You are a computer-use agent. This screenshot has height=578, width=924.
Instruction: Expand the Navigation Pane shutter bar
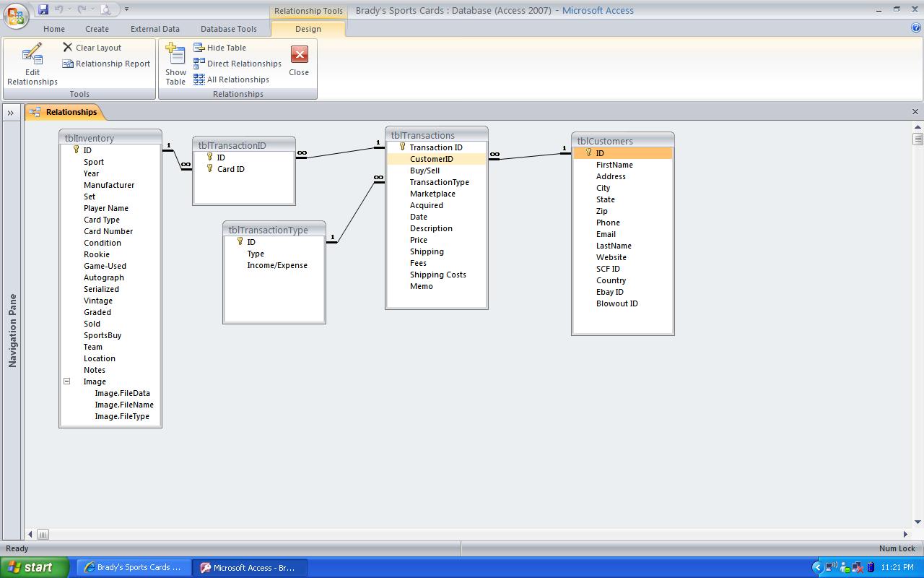(11, 113)
